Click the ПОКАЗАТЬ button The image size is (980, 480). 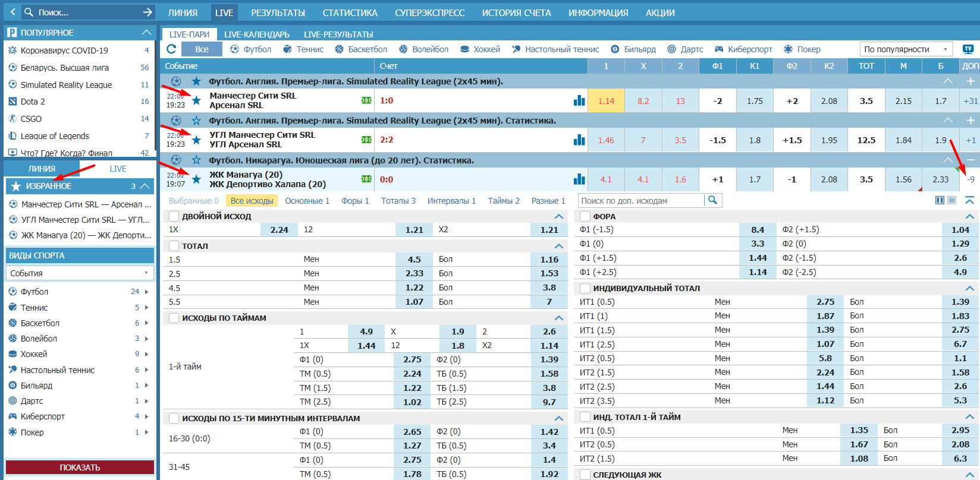(x=80, y=468)
